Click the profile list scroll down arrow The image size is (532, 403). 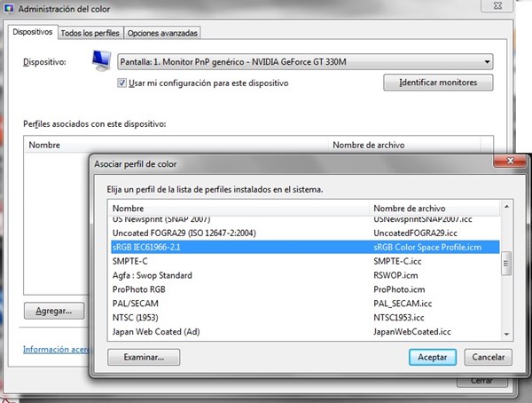pyautogui.click(x=506, y=335)
